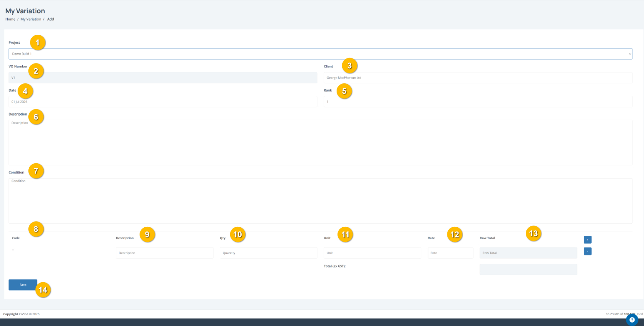Click the 'My Variation' page heading

pyautogui.click(x=25, y=11)
